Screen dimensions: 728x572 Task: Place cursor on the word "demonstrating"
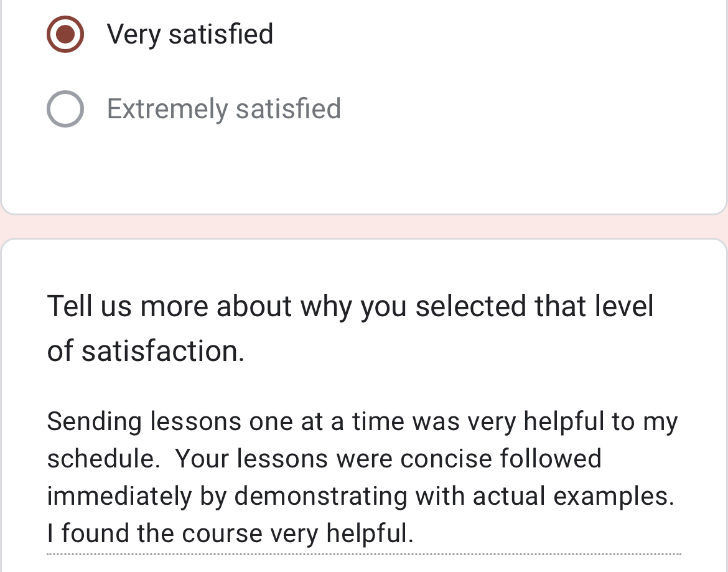point(321,497)
